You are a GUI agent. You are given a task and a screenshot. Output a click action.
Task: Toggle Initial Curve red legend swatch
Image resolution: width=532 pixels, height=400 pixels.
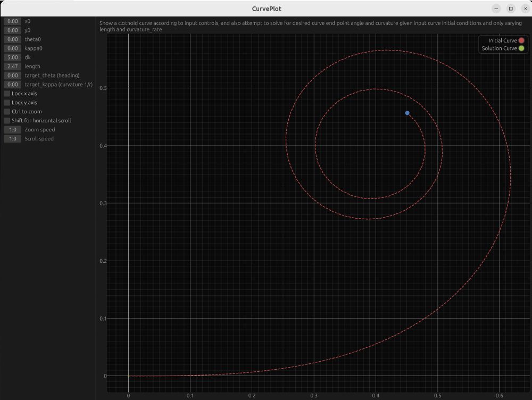coord(521,40)
